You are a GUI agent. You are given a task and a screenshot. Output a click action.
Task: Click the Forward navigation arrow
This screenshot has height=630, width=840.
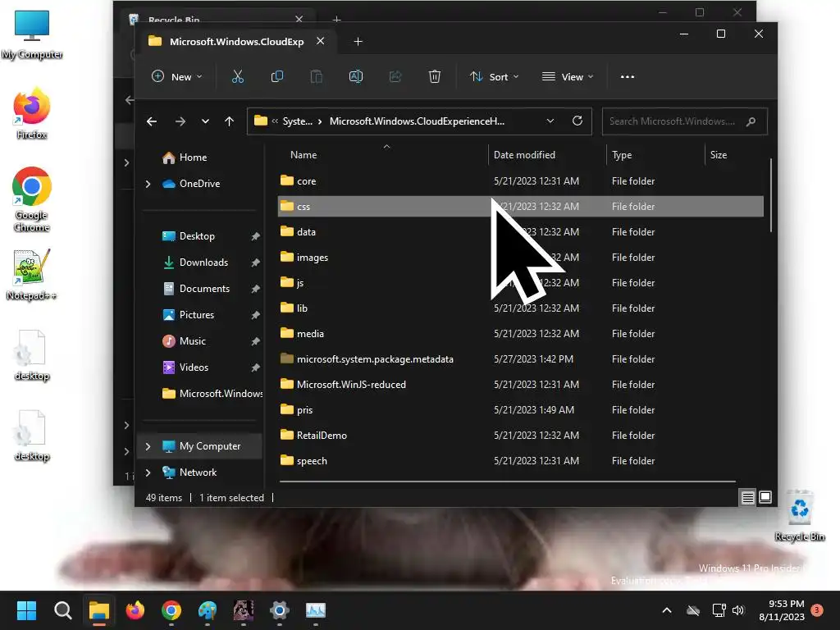(180, 121)
